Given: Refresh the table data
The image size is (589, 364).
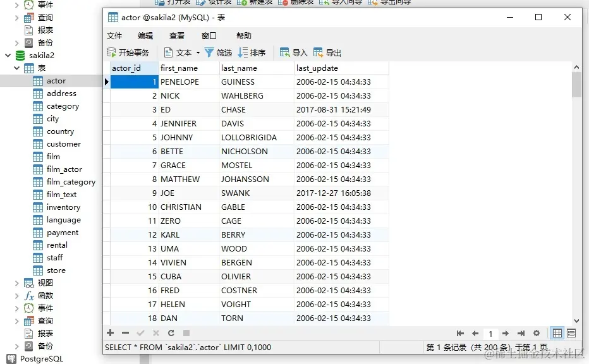Looking at the screenshot, I should point(171,333).
